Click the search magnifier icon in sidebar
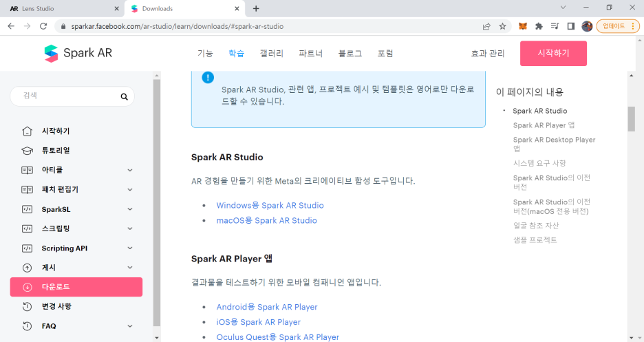Screen dimensions: 644x342 click(124, 96)
